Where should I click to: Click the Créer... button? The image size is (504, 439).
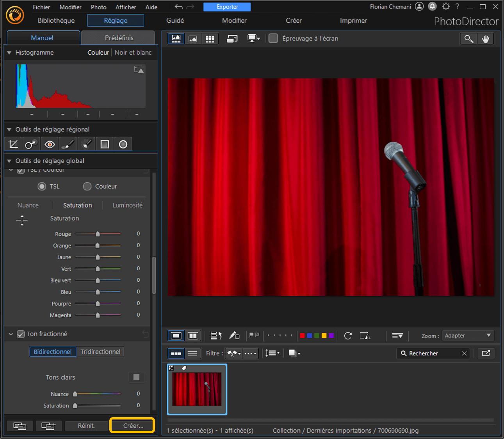[x=133, y=426]
